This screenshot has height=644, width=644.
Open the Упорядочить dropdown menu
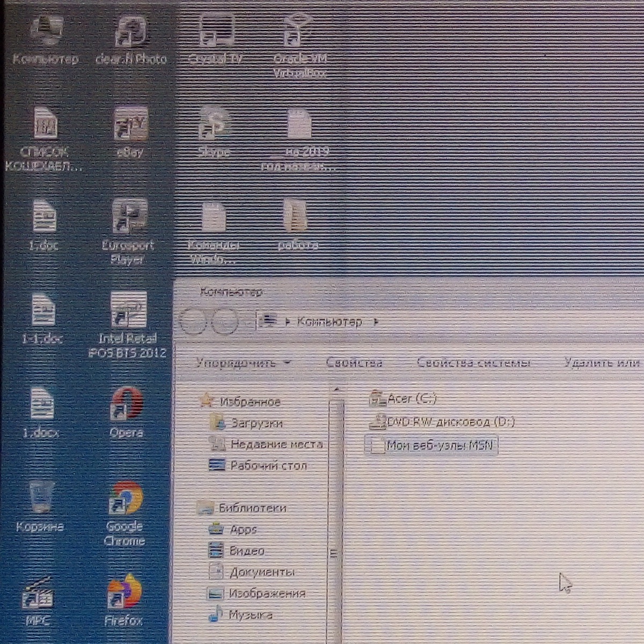(x=243, y=363)
